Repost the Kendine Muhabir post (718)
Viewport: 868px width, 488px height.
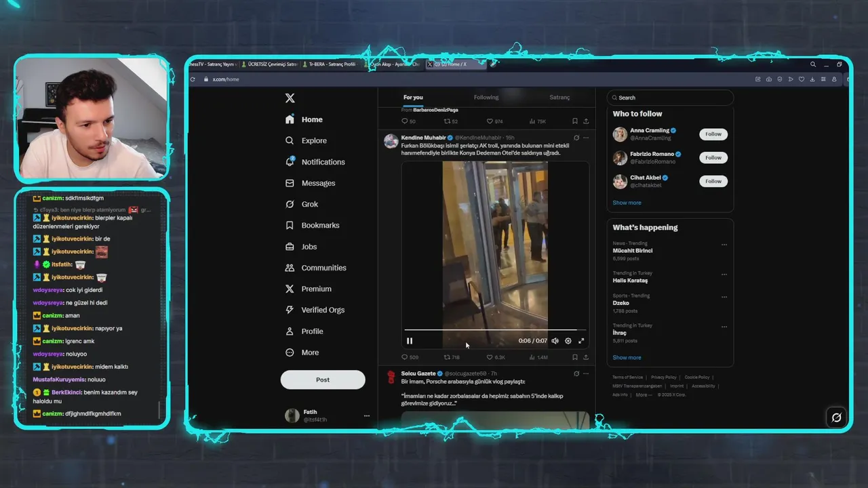click(452, 357)
